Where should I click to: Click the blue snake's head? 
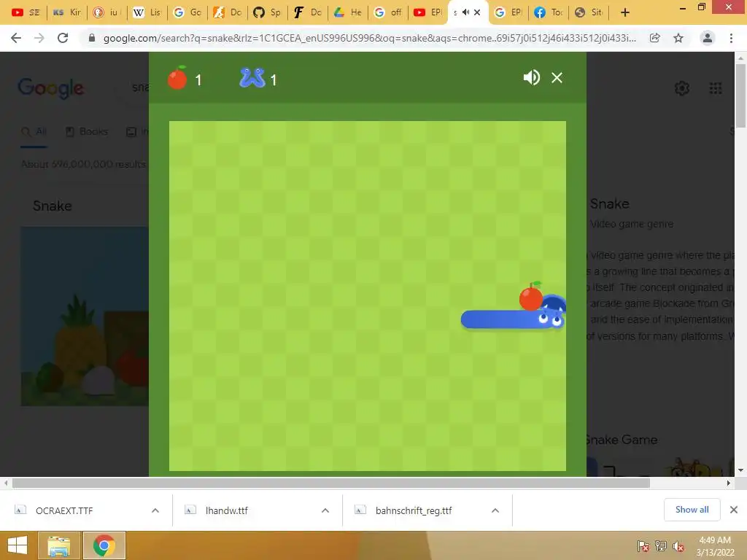point(551,311)
